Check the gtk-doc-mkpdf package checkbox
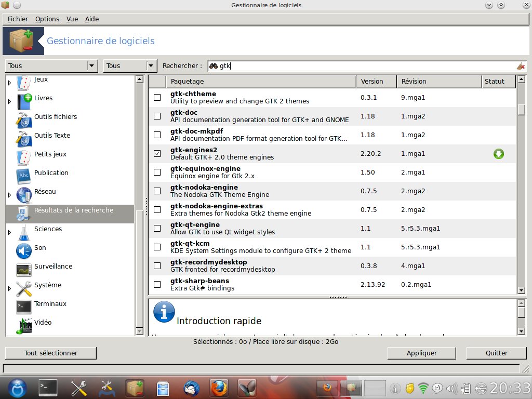The height and width of the screenshot is (399, 532). click(157, 135)
